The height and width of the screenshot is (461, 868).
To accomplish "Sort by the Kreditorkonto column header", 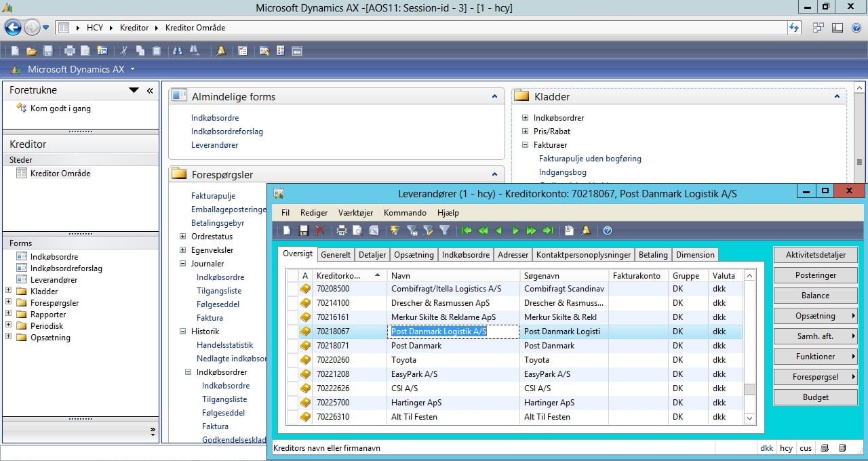I will tap(349, 275).
